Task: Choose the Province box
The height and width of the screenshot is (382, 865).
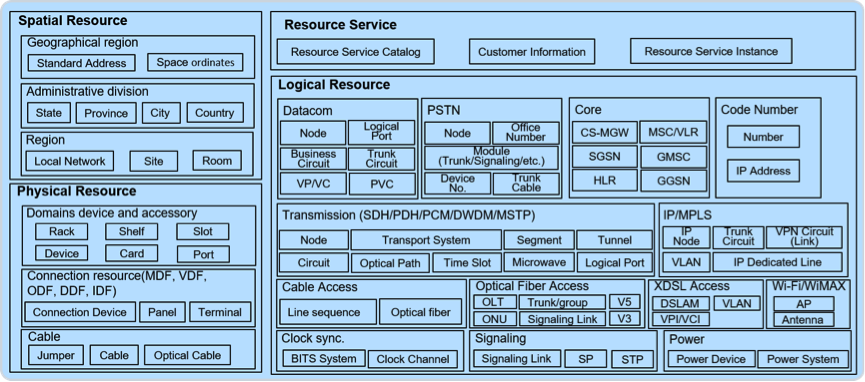Action: [x=106, y=113]
